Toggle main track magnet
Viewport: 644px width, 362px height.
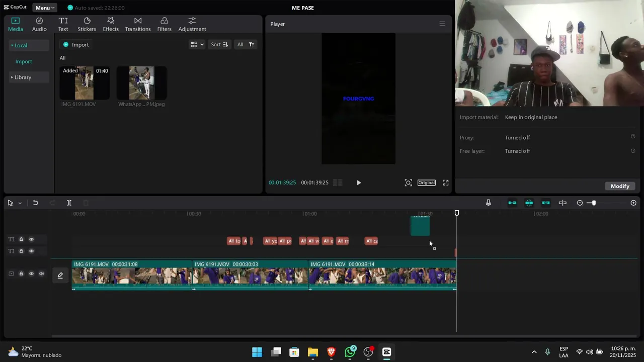(512, 203)
